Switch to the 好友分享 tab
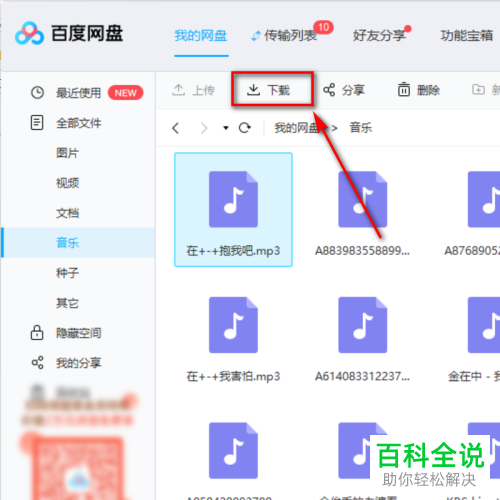The image size is (500, 500). pyautogui.click(x=379, y=35)
